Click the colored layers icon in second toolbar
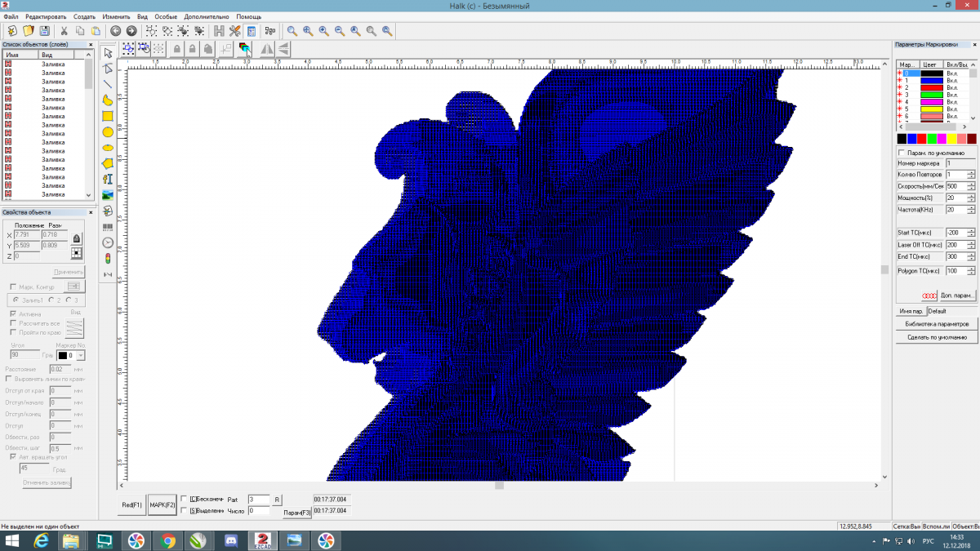980x551 pixels. [x=244, y=49]
